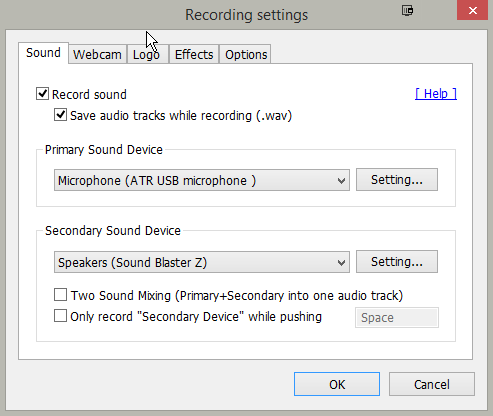The height and width of the screenshot is (416, 493).
Task: Toggle Save audio tracks while recording
Action: click(x=60, y=115)
